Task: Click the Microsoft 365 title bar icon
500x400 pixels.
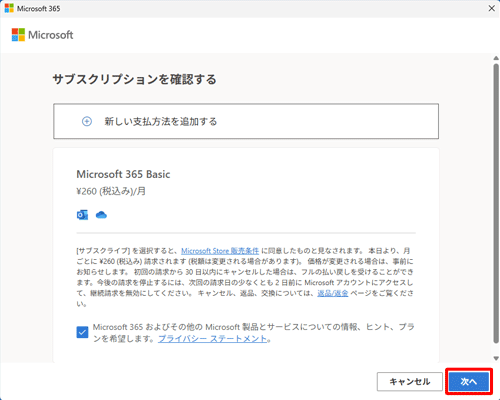Action: point(9,8)
